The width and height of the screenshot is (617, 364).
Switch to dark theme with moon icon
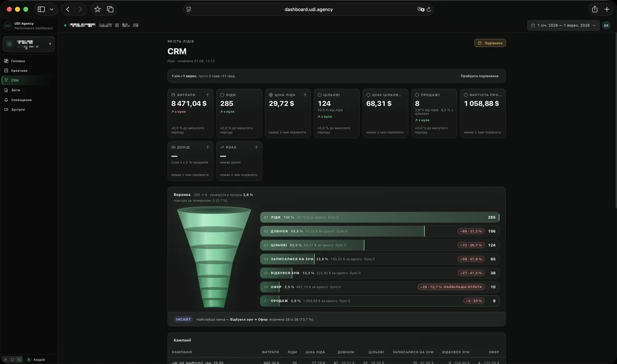tap(19, 359)
